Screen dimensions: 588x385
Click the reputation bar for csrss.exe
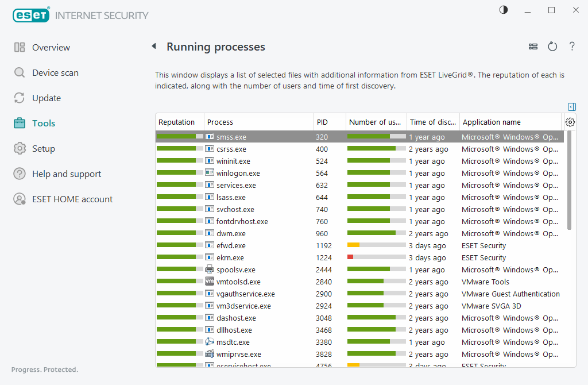point(180,149)
